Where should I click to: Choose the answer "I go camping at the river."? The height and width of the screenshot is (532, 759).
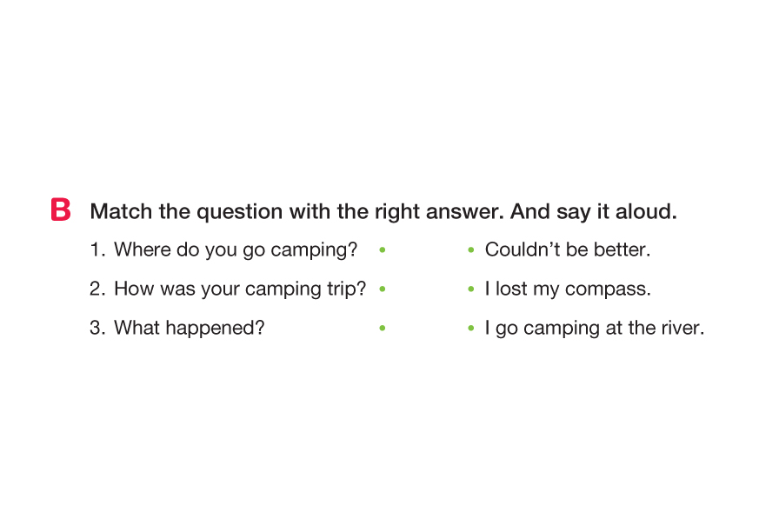595,329
